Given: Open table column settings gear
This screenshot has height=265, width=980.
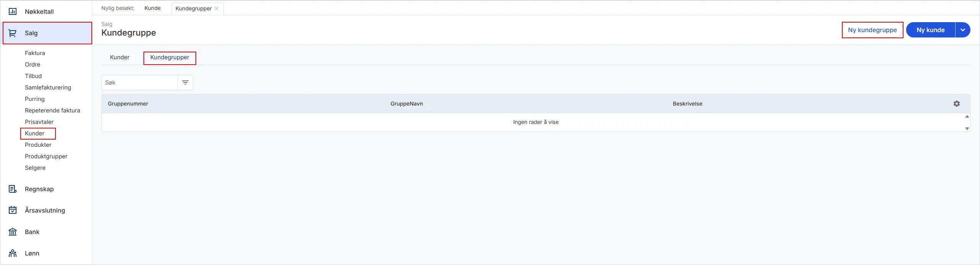Looking at the screenshot, I should [957, 104].
